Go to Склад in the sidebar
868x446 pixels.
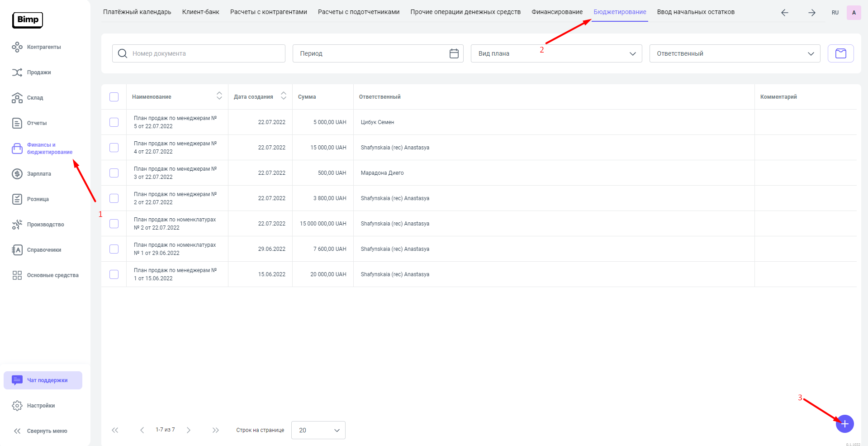(x=35, y=98)
